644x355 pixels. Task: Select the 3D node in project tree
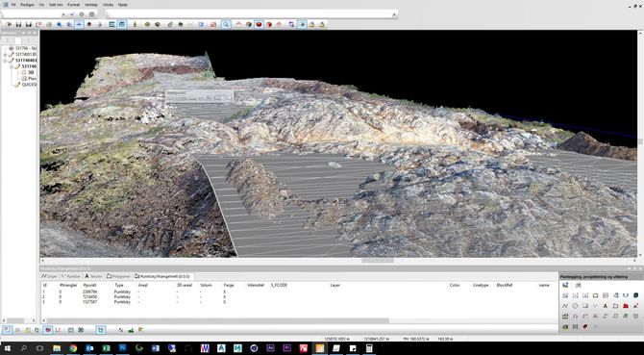(31, 72)
